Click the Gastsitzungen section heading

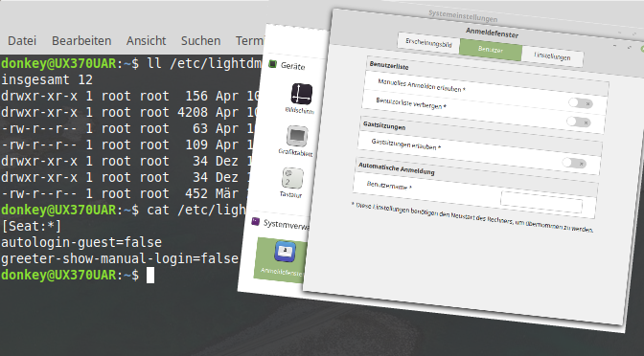click(384, 125)
